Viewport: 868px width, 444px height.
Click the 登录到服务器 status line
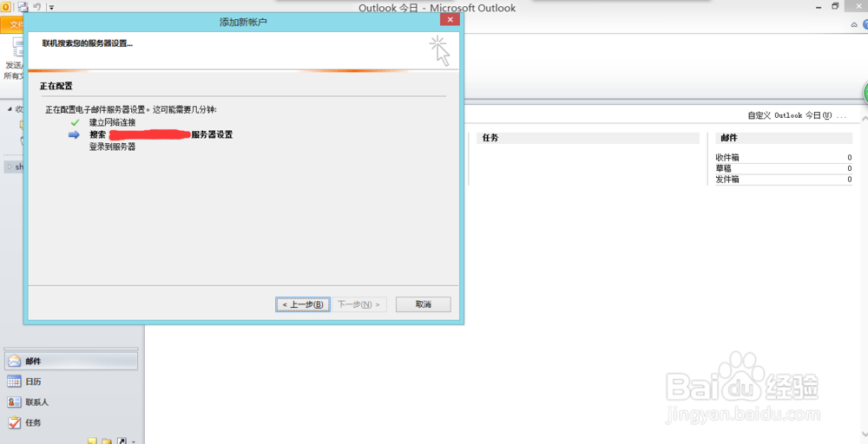tap(112, 147)
